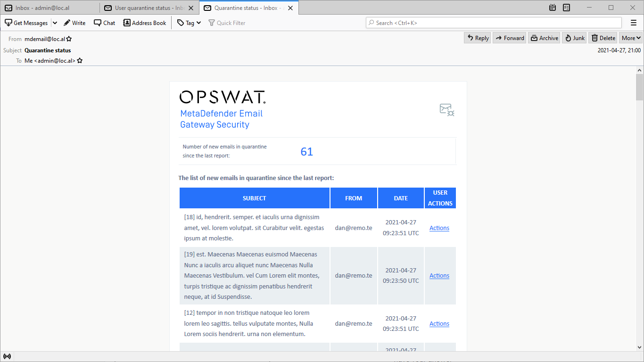Image resolution: width=644 pixels, height=362 pixels.
Task: Click the sender dan@remo.te in row [18]
Action: click(x=354, y=228)
